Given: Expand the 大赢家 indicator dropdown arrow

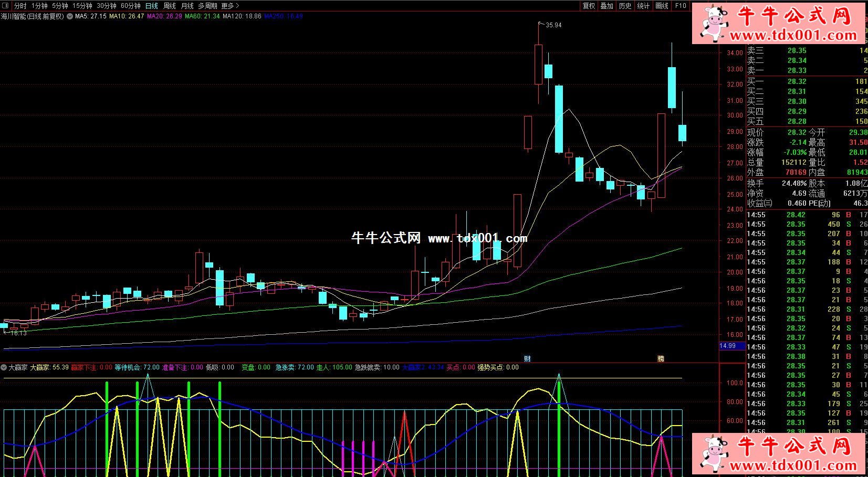Looking at the screenshot, I should [x=4, y=367].
